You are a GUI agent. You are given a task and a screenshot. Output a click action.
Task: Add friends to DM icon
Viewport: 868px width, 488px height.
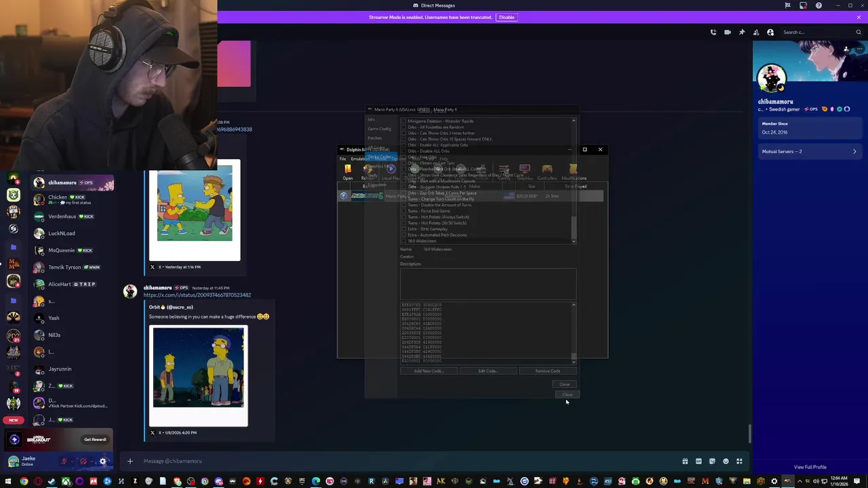tap(756, 32)
